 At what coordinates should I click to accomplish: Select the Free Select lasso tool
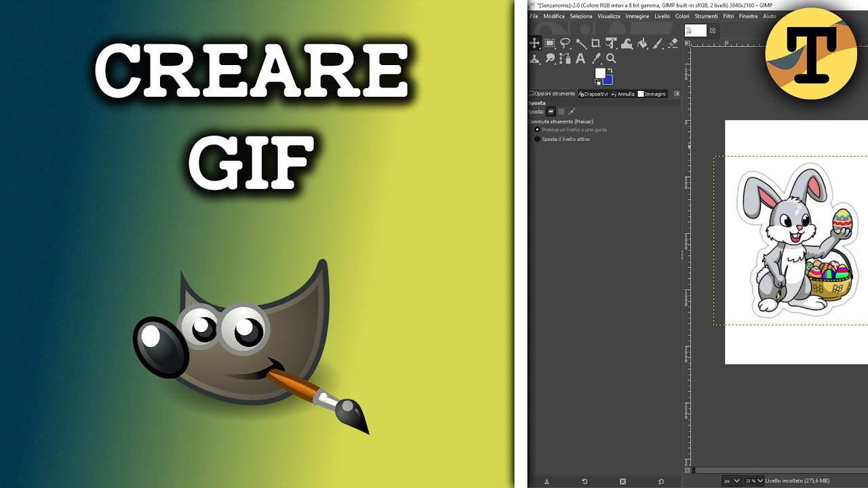(x=565, y=43)
